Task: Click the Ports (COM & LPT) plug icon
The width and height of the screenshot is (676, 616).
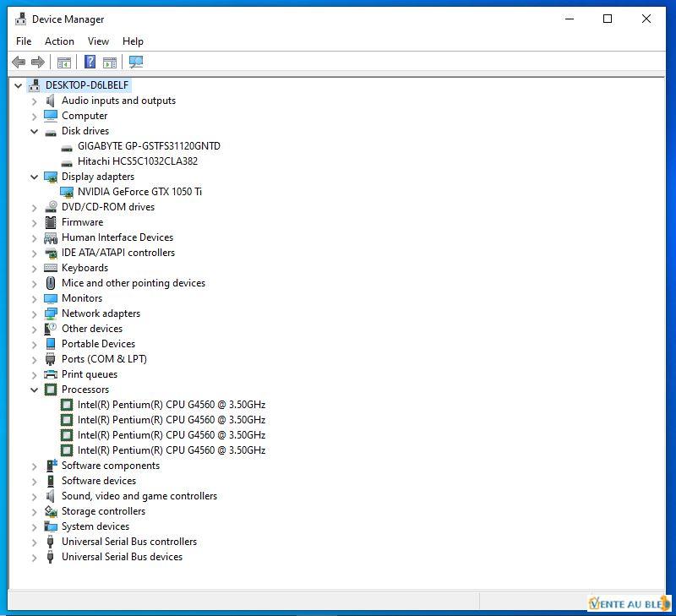Action: click(x=51, y=359)
